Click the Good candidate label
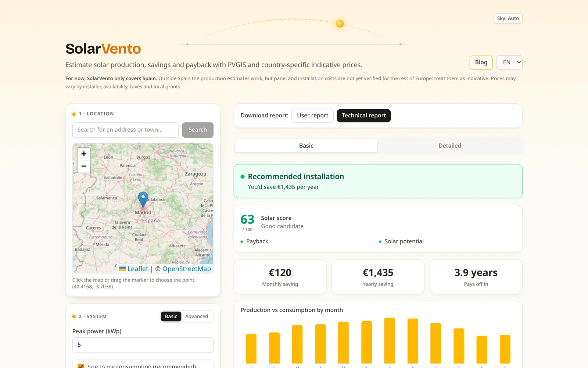 [x=282, y=226]
